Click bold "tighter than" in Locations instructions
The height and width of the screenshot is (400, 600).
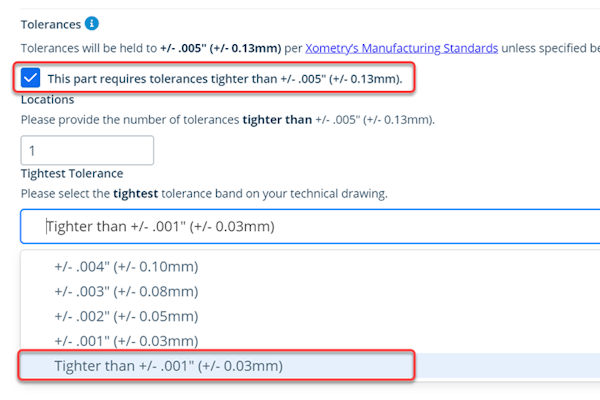click(277, 120)
